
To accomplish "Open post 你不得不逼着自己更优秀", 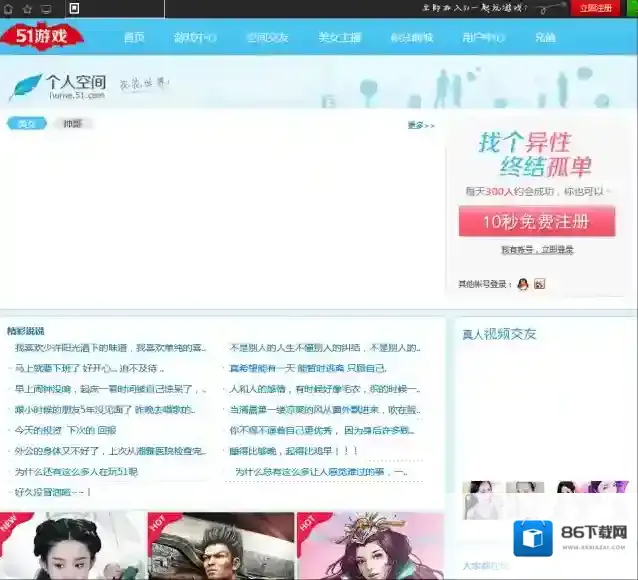I will click(322, 430).
